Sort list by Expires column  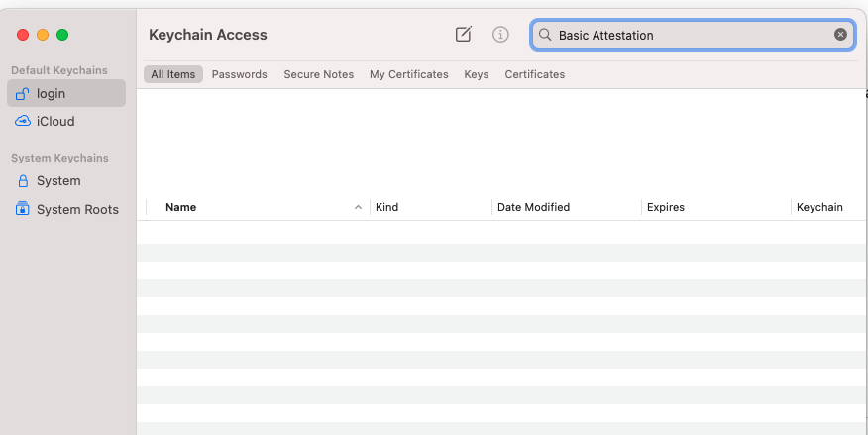pyautogui.click(x=665, y=208)
